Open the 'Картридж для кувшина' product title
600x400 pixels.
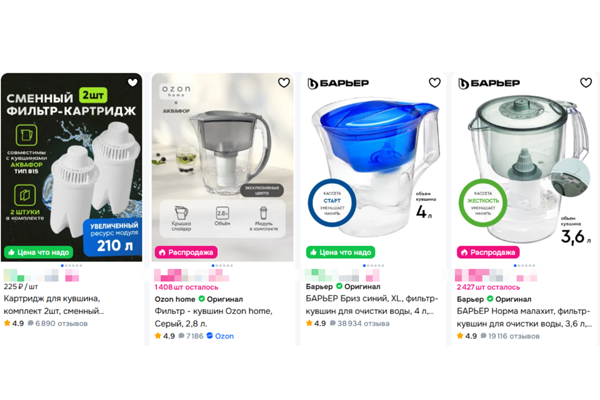(x=52, y=304)
